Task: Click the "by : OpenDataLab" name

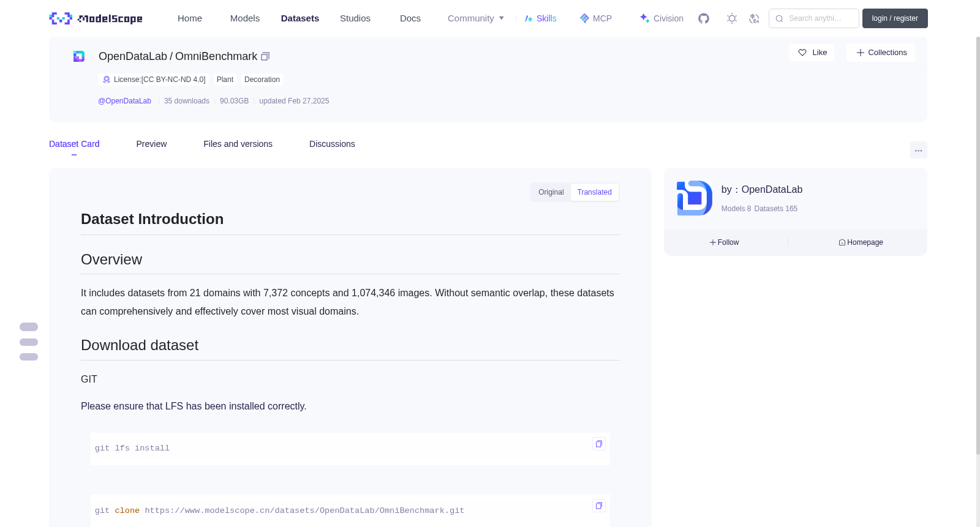Action: (762, 190)
